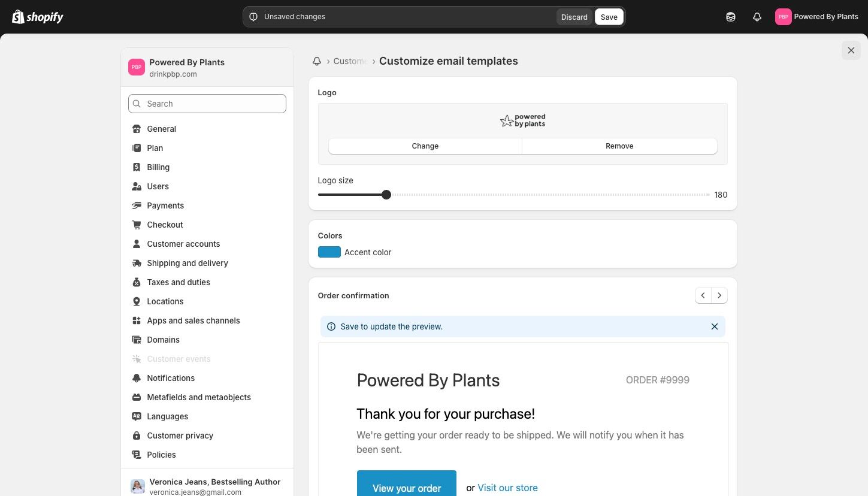Screen dimensions: 868x496
Task: Go to Locations settings
Action: point(165,301)
